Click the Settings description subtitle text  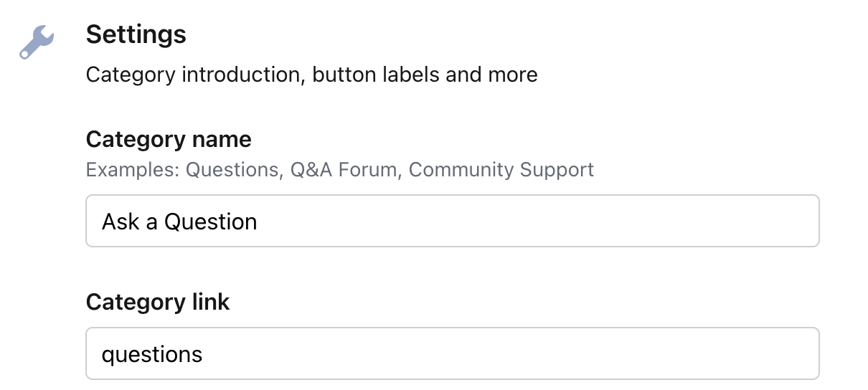click(312, 75)
